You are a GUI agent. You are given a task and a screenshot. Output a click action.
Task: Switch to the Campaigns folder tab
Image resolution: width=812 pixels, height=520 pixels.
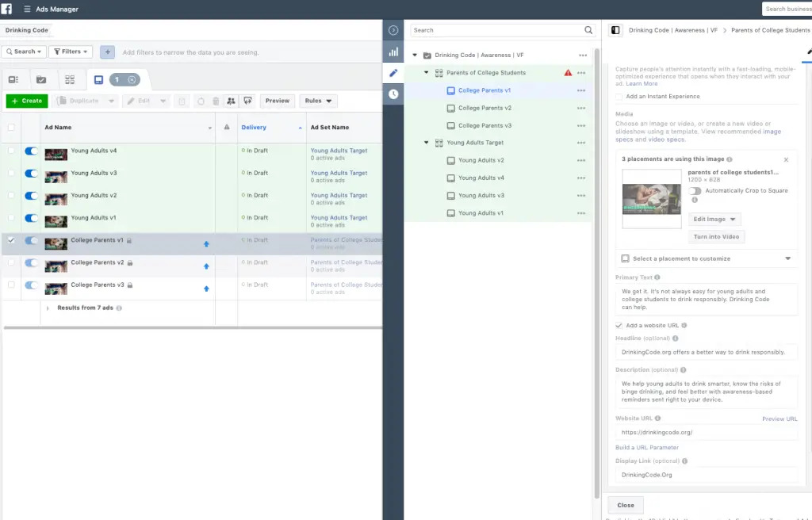pos(41,79)
